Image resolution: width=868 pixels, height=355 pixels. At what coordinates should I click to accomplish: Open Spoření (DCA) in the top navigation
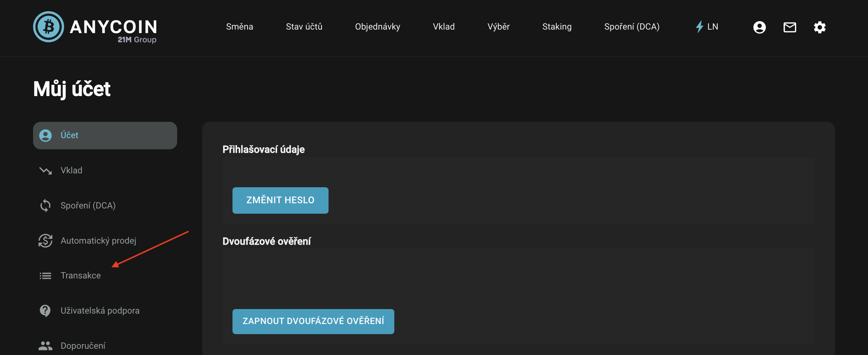[631, 27]
